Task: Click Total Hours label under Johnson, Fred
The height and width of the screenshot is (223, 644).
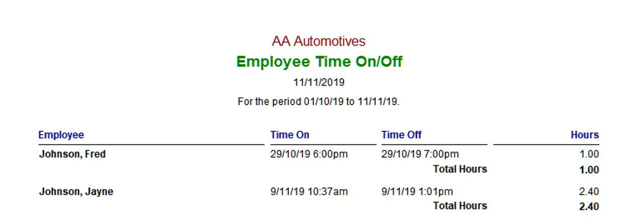Action: tap(460, 169)
